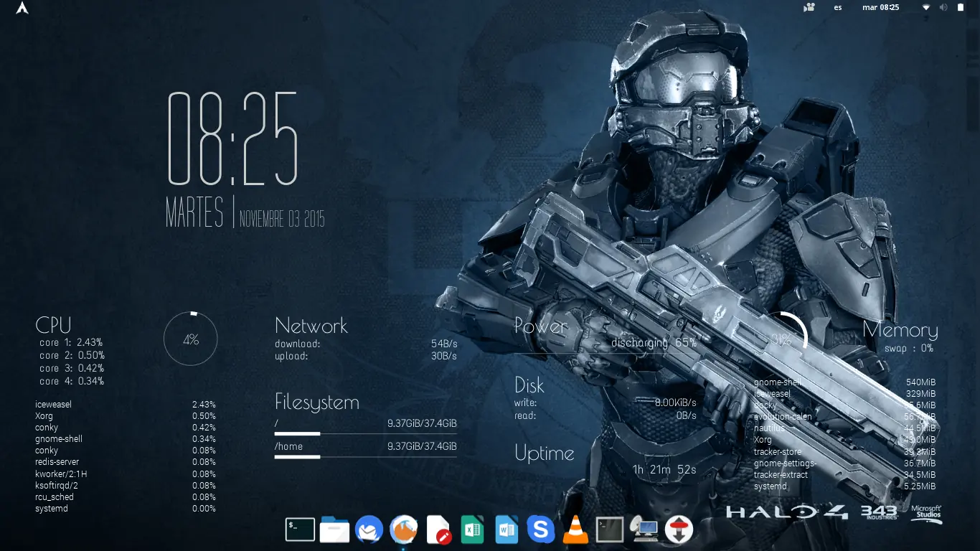
Task: Click the battery indicator in top bar
Action: (961, 8)
